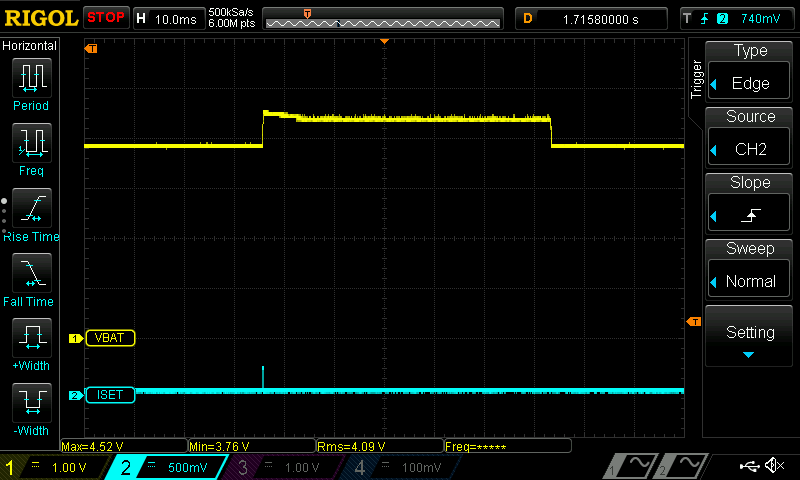800x480 pixels.
Task: Click the trigger source channel 2 badge
Action: [722, 19]
